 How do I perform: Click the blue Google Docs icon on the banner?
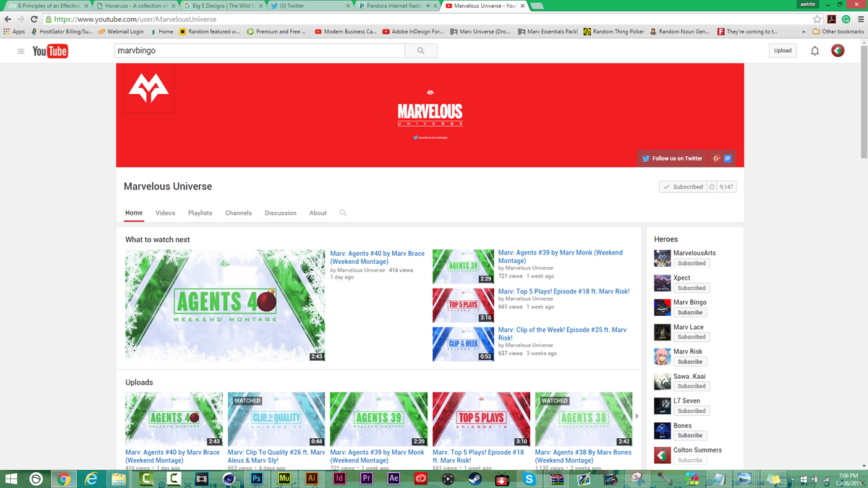(x=728, y=158)
